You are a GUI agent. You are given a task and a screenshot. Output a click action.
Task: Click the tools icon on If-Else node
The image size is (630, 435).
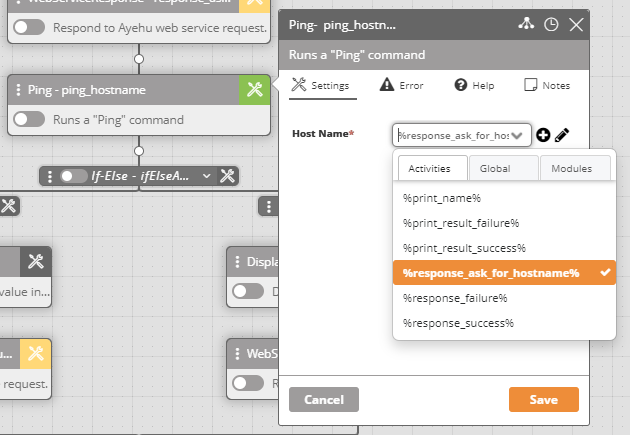click(227, 176)
